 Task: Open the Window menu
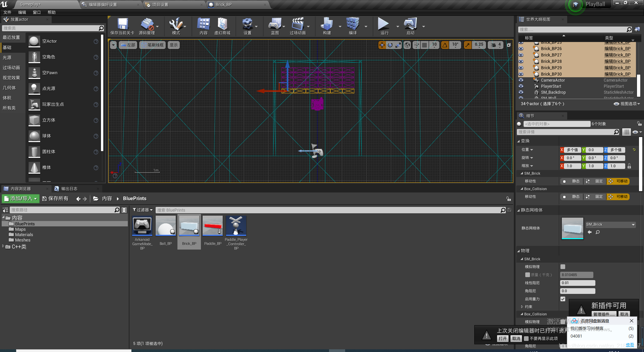[37, 12]
